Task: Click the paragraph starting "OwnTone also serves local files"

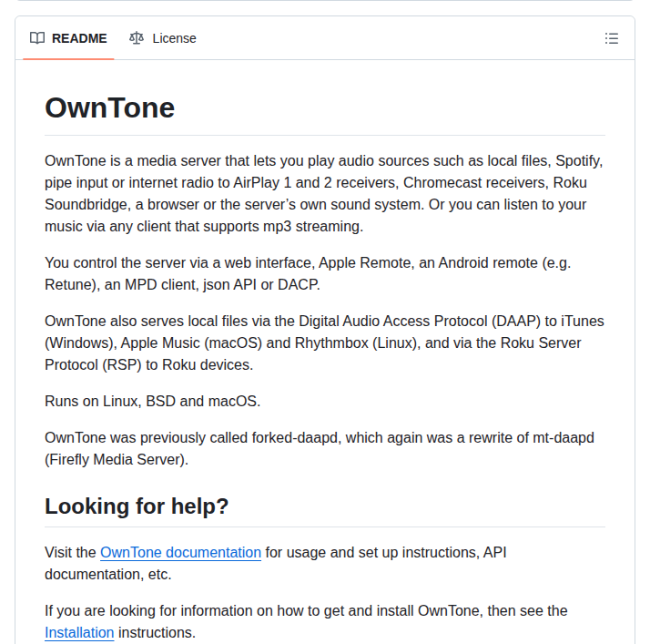Action: click(x=325, y=342)
